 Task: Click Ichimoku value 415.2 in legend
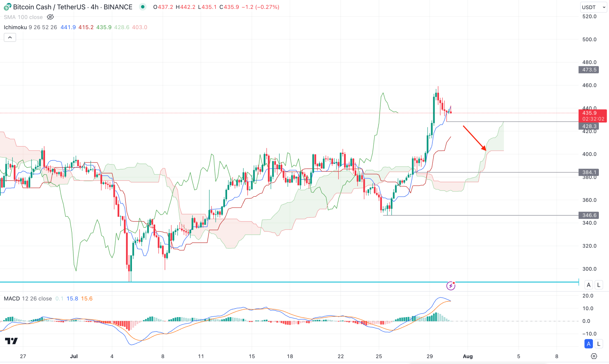[86, 27]
